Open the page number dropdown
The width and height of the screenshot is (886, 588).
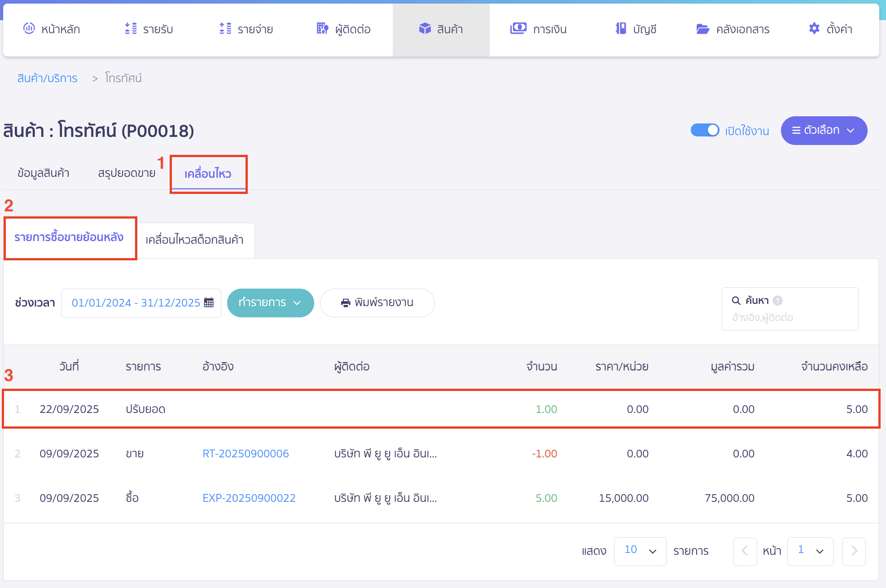point(810,551)
